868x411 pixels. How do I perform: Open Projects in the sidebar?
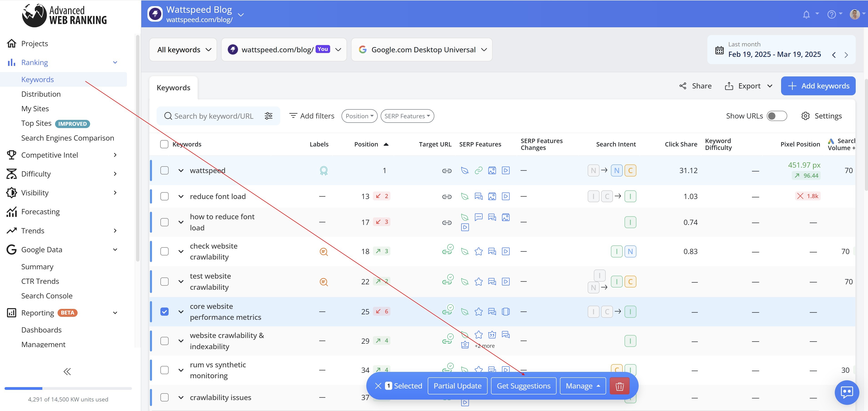(34, 43)
